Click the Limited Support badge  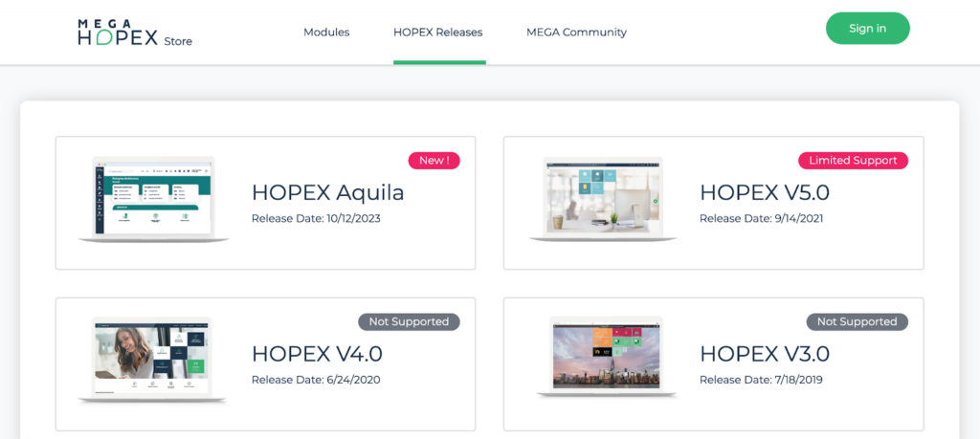pos(853,161)
